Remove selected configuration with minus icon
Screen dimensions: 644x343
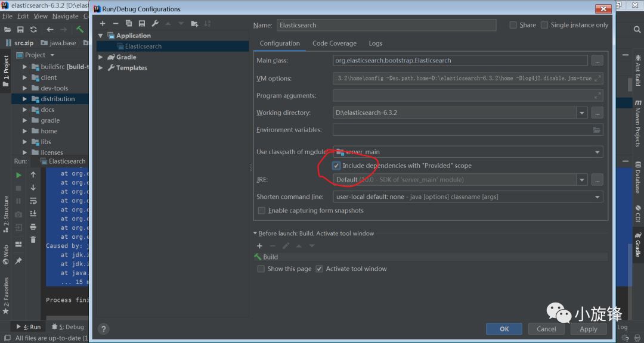point(116,24)
